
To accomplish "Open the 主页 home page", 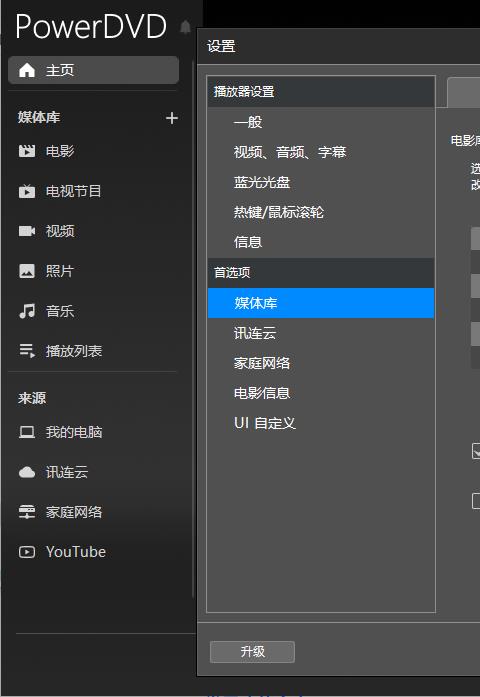I will 93,70.
